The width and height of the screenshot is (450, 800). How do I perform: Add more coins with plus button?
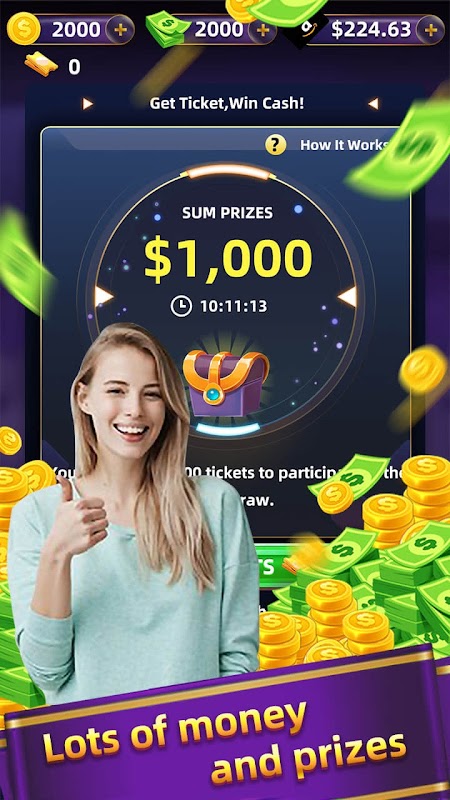click(120, 30)
